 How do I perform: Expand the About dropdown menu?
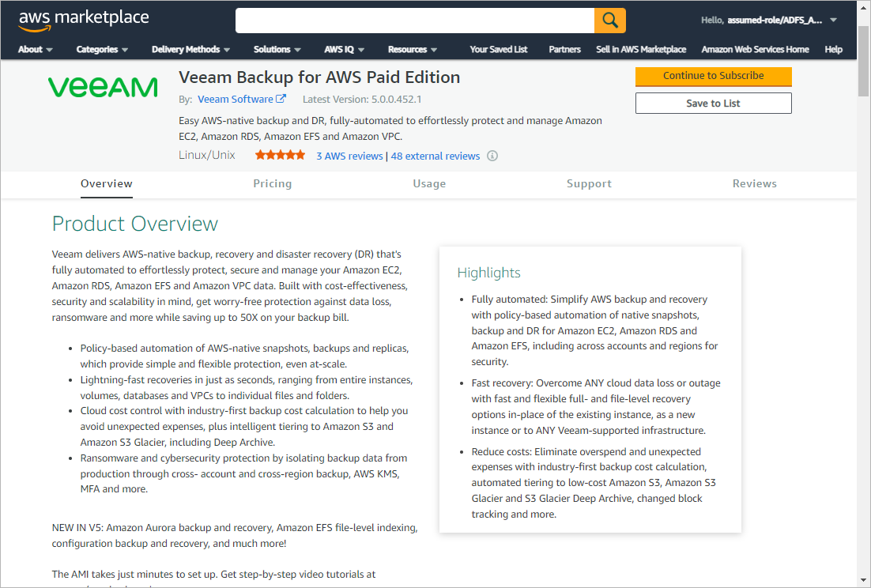(36, 49)
